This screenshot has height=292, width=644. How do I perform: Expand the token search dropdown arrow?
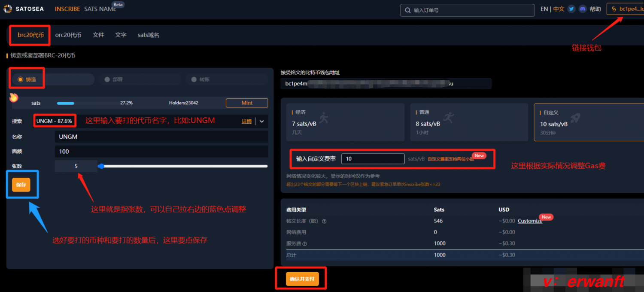tap(261, 122)
